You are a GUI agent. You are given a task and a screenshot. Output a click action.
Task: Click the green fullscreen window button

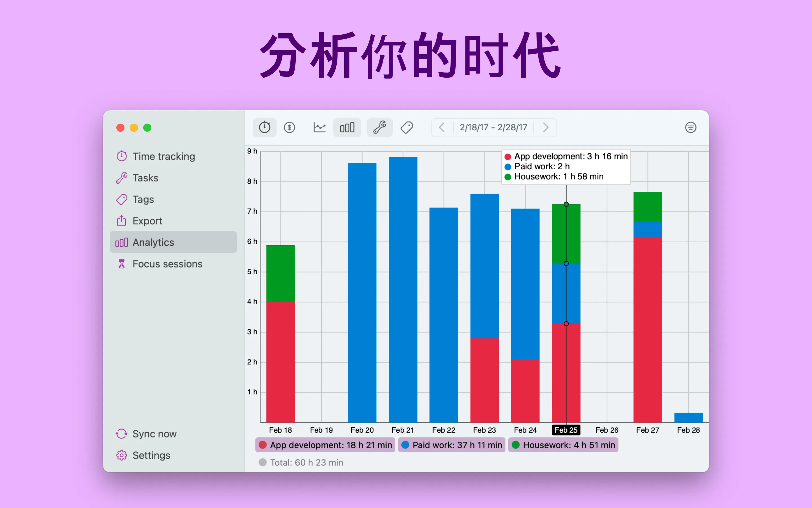pos(147,128)
